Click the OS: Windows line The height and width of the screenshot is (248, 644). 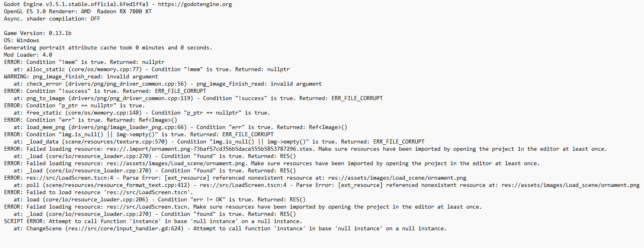[x=22, y=41]
